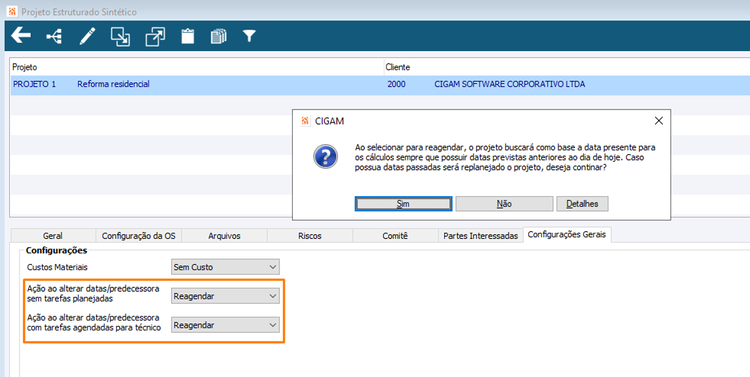Click the Configurações group title

56,250
